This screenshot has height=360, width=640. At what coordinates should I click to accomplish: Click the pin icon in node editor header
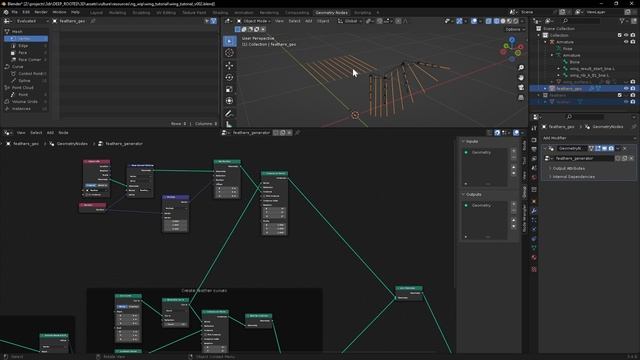point(298,133)
